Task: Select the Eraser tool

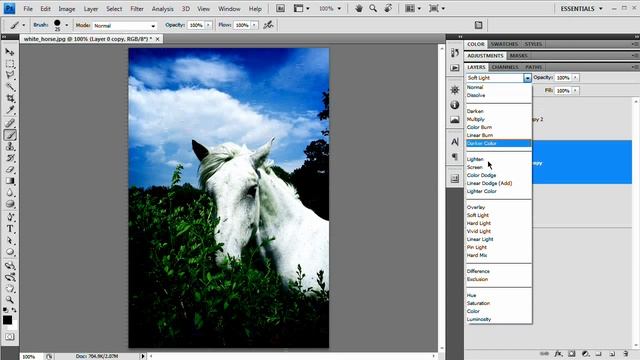Action: (x=10, y=169)
